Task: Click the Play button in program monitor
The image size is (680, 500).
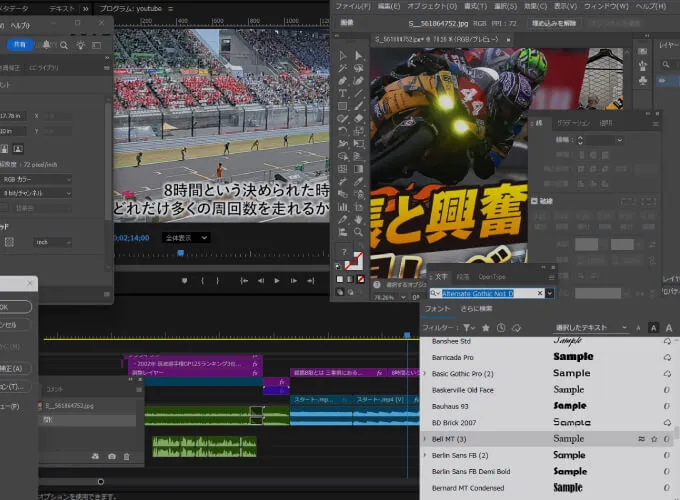Action: point(277,281)
